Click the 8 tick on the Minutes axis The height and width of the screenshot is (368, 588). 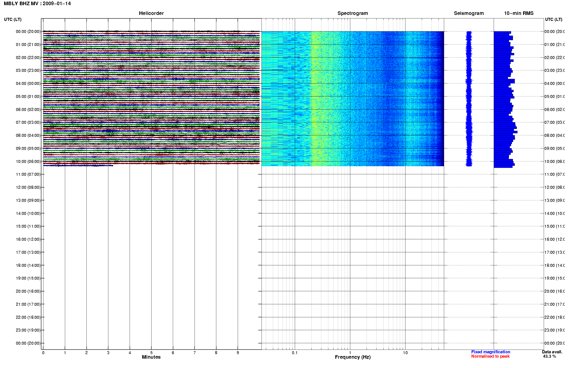tap(216, 353)
